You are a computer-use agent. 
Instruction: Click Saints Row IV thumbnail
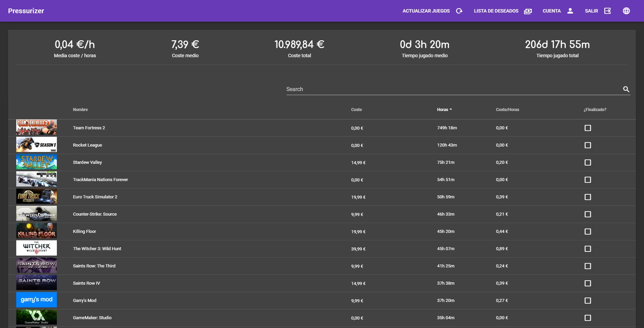pyautogui.click(x=37, y=283)
